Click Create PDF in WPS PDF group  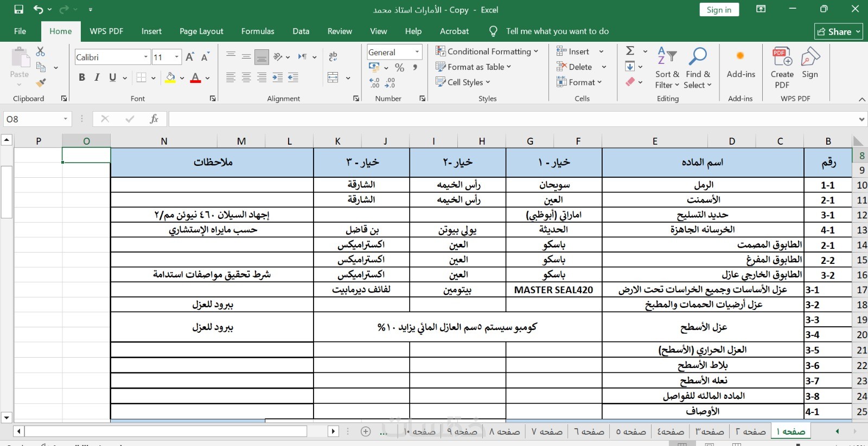pos(782,68)
